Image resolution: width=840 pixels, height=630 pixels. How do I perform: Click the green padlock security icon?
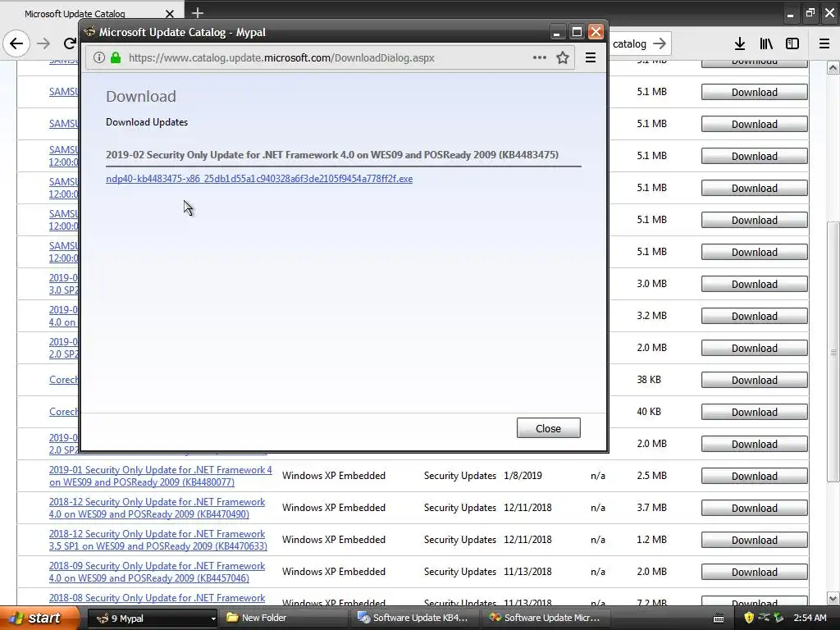115,57
